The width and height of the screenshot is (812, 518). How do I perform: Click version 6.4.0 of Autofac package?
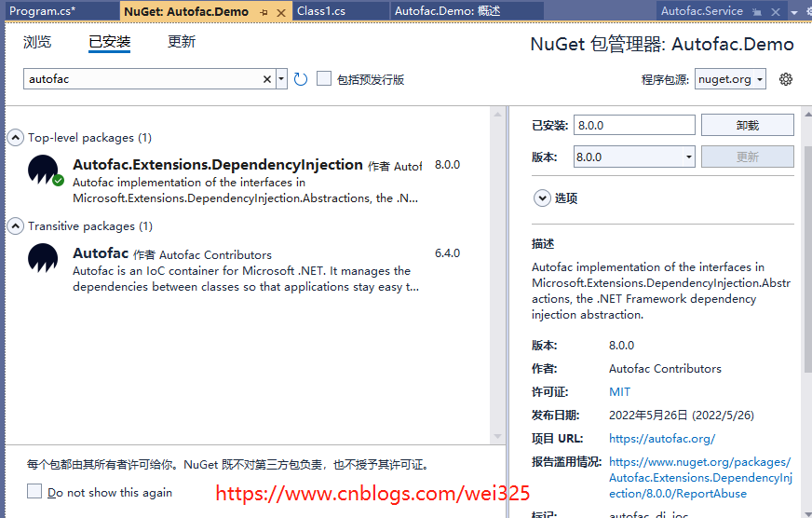(447, 253)
